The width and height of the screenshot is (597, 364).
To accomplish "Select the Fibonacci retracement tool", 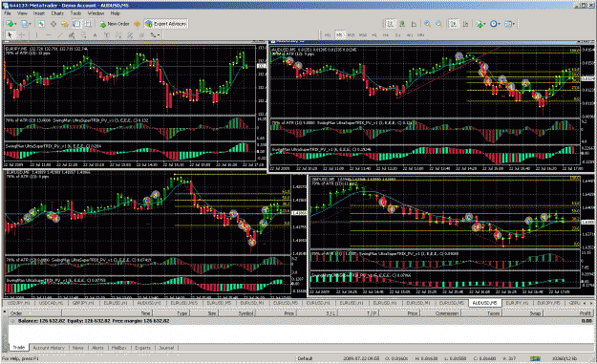I will coord(83,35).
